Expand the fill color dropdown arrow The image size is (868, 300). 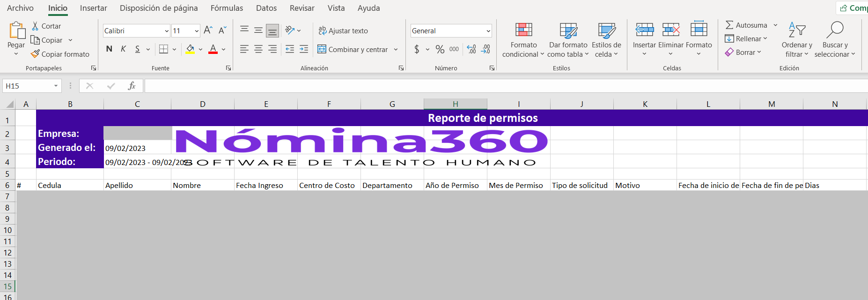coord(200,49)
